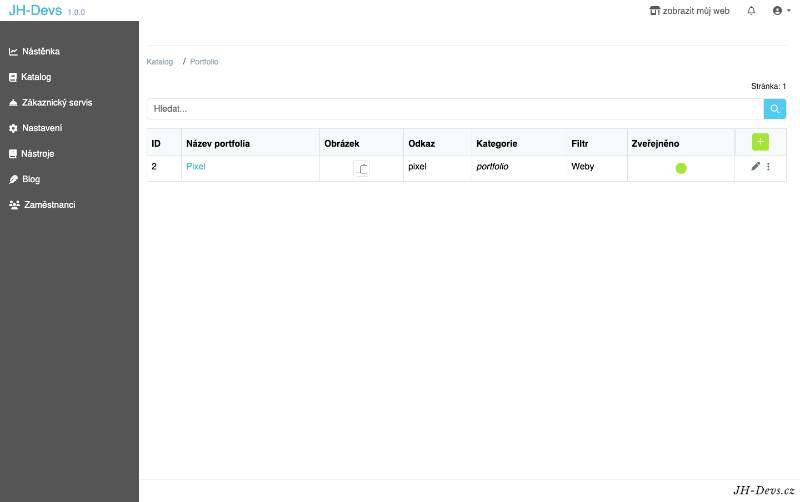The height and width of the screenshot is (502, 800).
Task: Open the notifications bell
Action: pos(751,11)
